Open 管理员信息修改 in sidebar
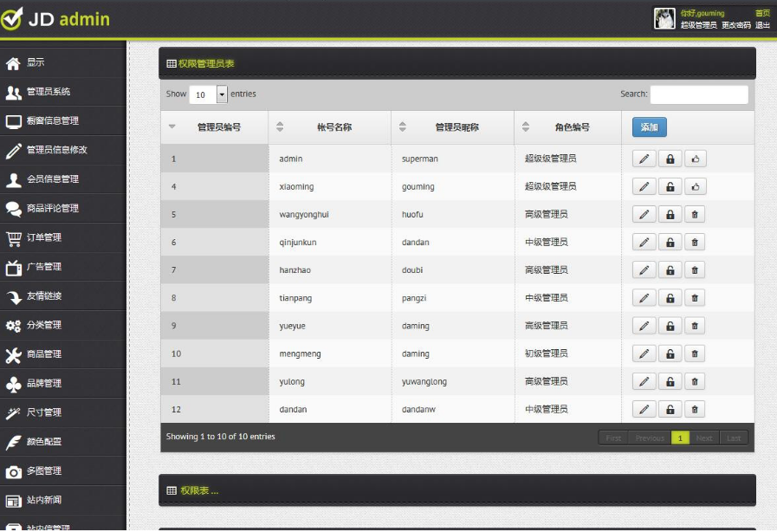Viewport: 777px width, 532px height. point(63,150)
